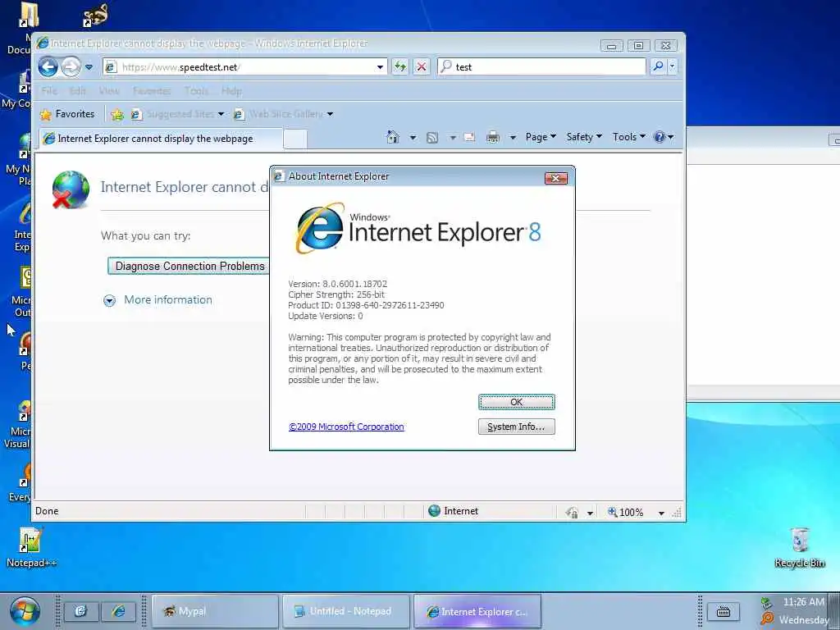Open the recent pages dropdown beside Forward
Viewport: 840px width, 630px height.
pyautogui.click(x=89, y=67)
